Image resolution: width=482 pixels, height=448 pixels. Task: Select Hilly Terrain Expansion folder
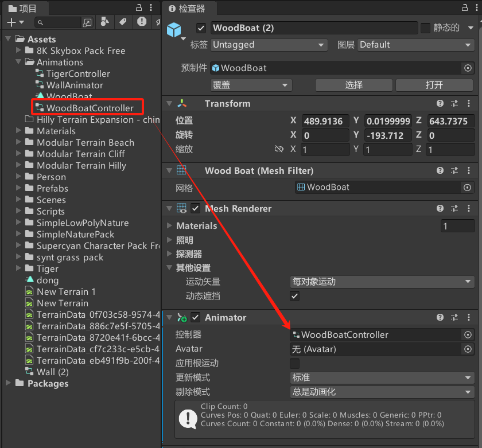(92, 119)
